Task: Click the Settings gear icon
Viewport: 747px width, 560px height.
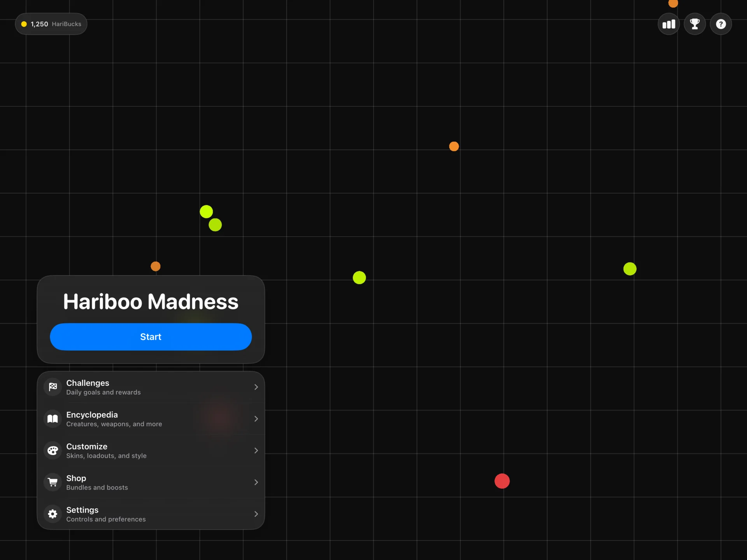Action: pos(53,514)
